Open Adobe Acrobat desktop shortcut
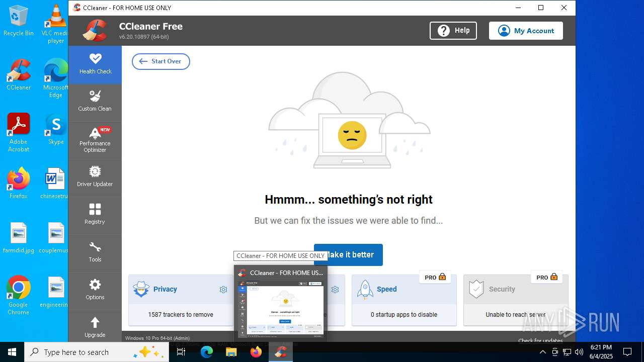Viewport: 644px width, 362px height. pos(19,133)
